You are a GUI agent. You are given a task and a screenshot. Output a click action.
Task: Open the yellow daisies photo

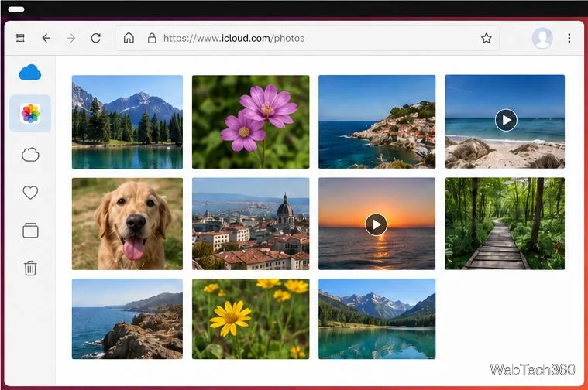point(251,319)
